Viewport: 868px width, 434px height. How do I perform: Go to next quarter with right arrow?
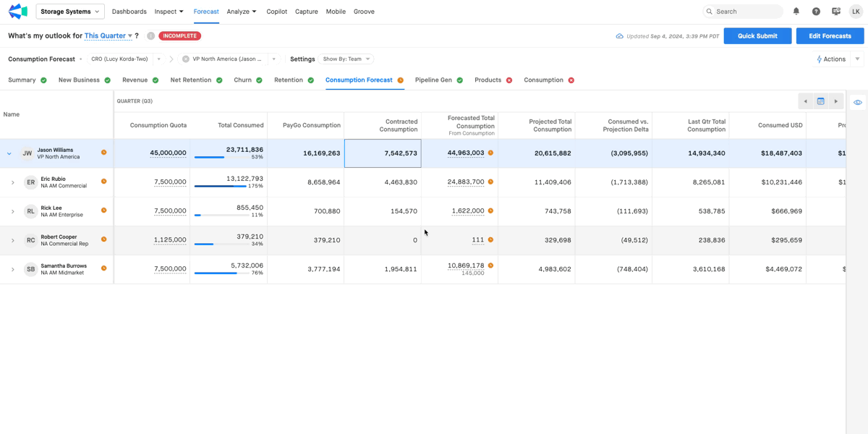[836, 101]
